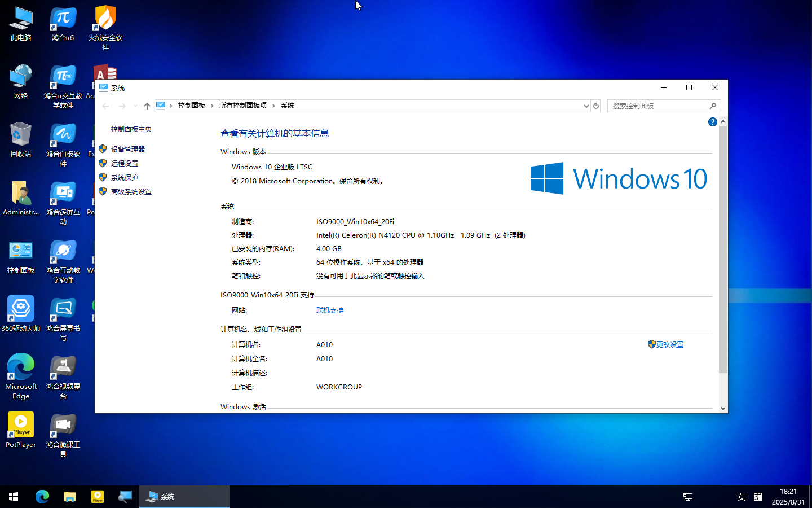Open 鸿合屏幕书写

point(63,308)
